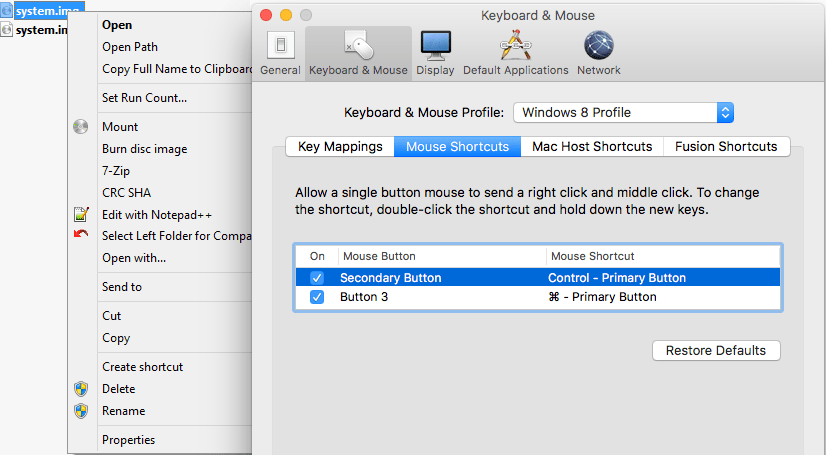Switch to the Key Mappings tab
This screenshot has width=826, height=455.
(x=340, y=146)
